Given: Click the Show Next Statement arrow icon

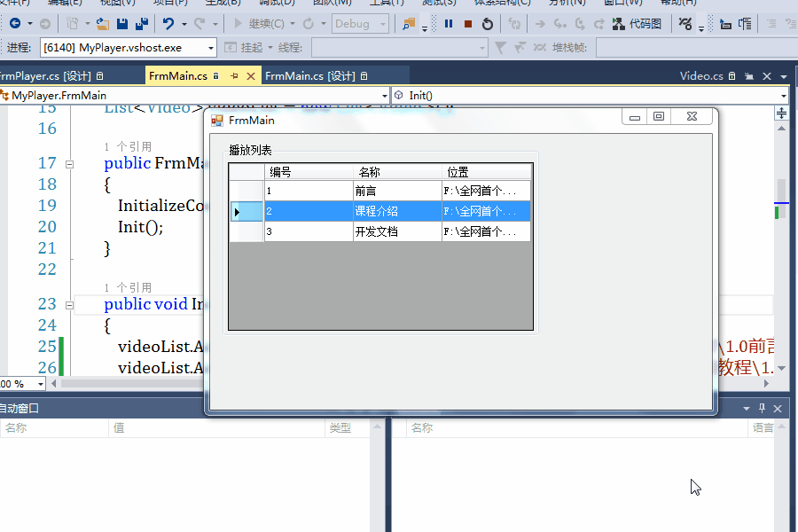Looking at the screenshot, I should coord(540,23).
